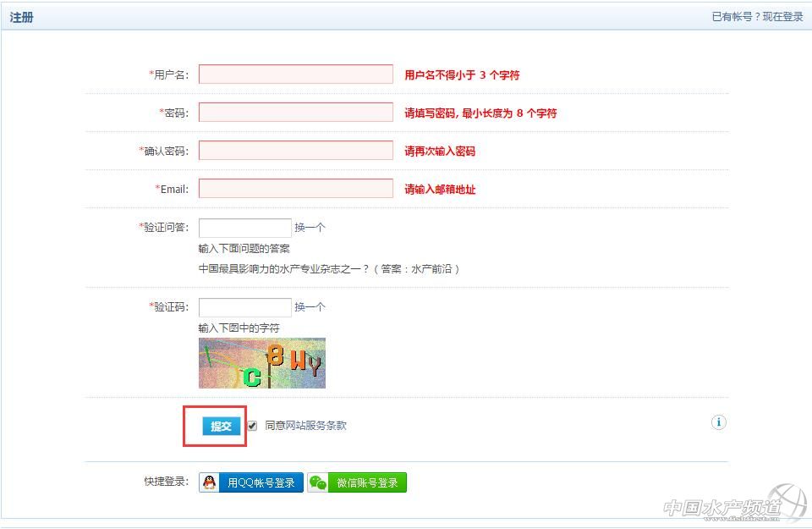Toggle the agree to terms checkbox
This screenshot has height=529, width=812.
252,426
